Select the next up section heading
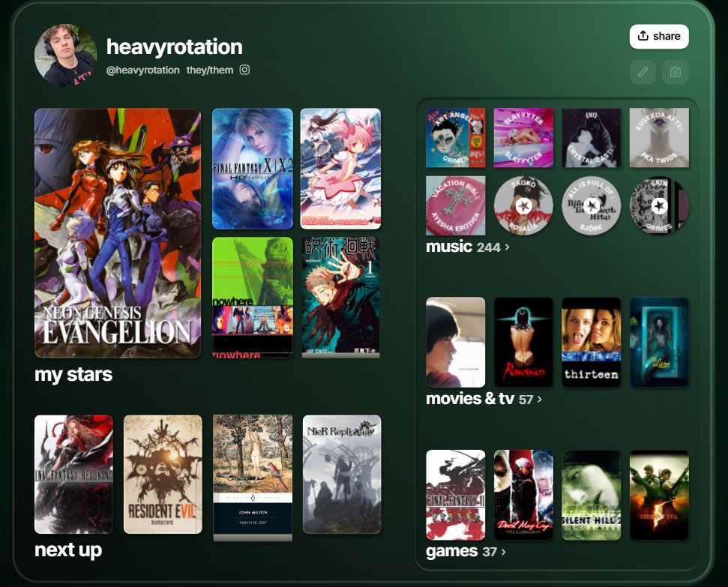This screenshot has height=587, width=728. 68,550
